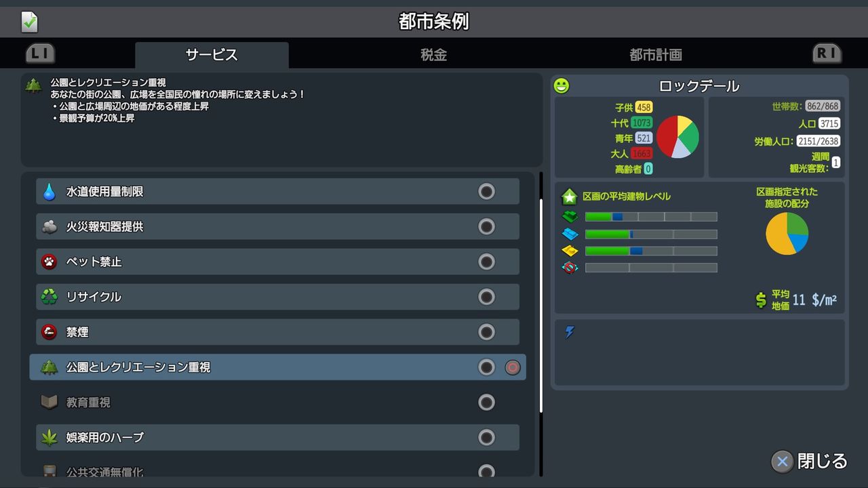
Task: Click the office zone level icon
Action: [x=570, y=268]
